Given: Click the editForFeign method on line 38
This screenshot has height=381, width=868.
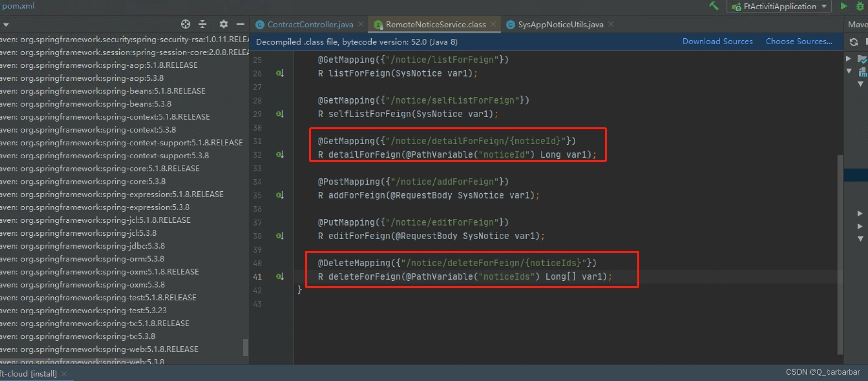Looking at the screenshot, I should click(x=359, y=236).
